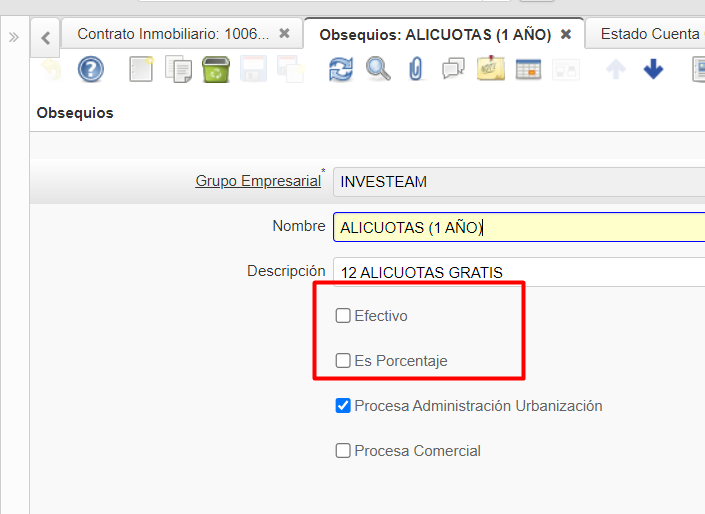Click the Copy Record icon
Viewport: 705px width, 514px height.
(x=179, y=69)
